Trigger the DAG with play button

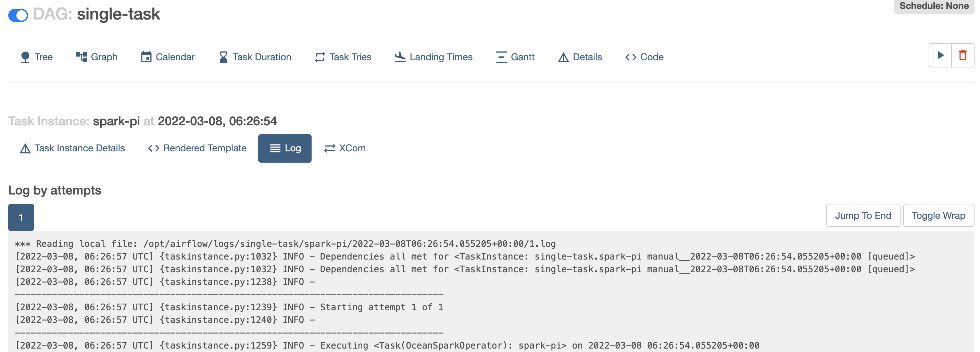point(940,55)
